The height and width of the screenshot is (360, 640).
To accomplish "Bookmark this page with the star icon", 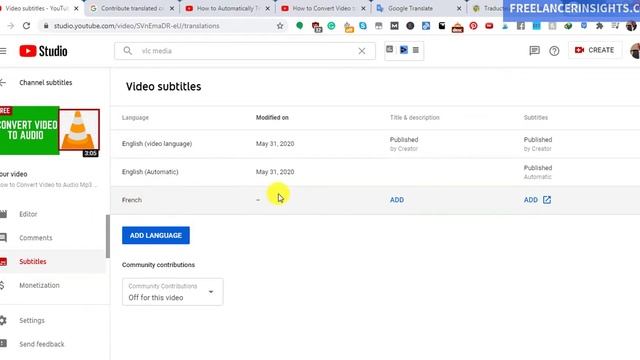I will 280,26.
